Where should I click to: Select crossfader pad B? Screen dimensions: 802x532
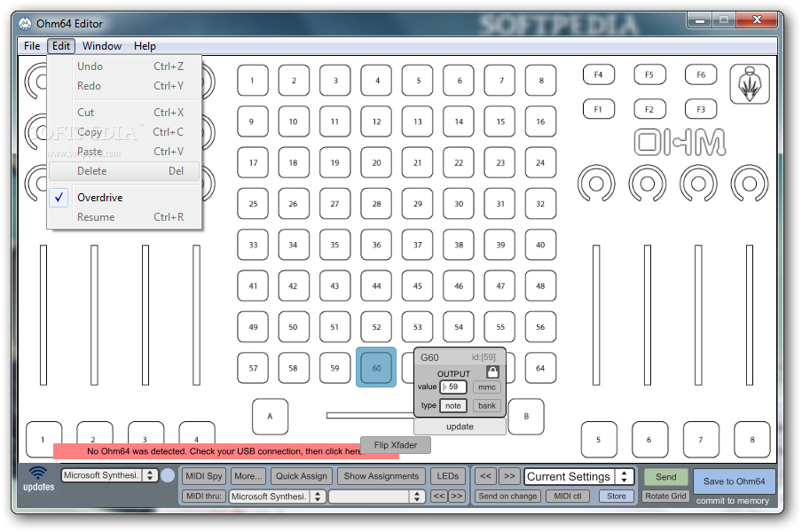(526, 417)
